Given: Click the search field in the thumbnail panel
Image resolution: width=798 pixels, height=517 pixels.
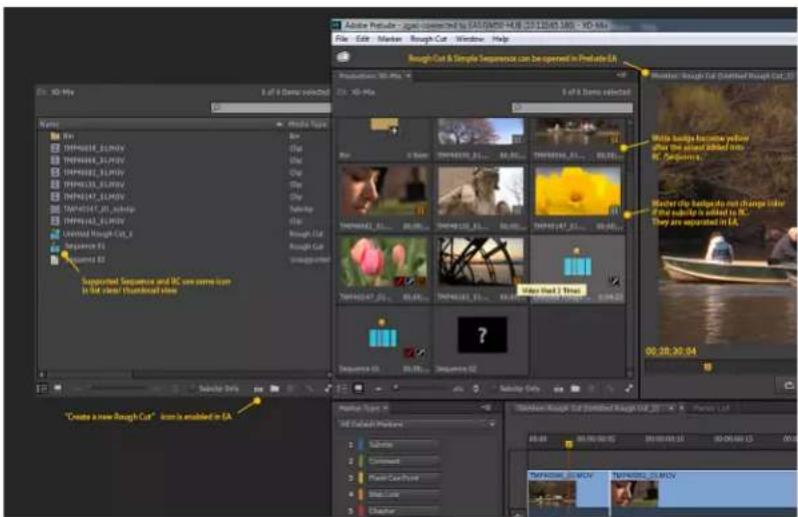Looking at the screenshot, I should point(573,107).
